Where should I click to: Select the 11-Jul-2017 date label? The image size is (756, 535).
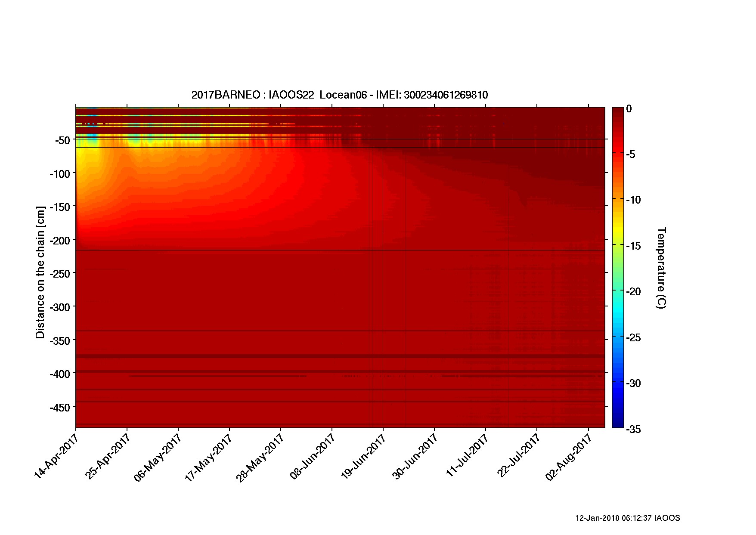point(467,455)
